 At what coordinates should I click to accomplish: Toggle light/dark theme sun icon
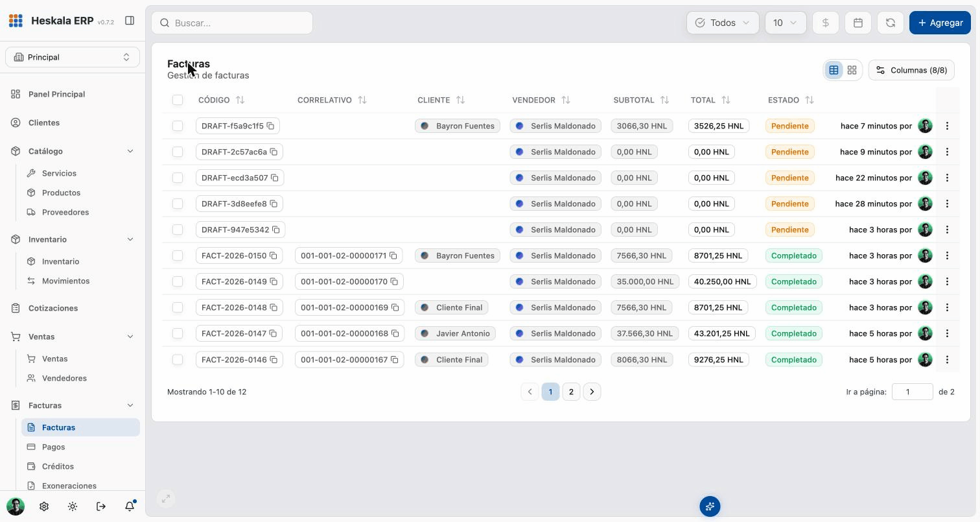click(73, 506)
